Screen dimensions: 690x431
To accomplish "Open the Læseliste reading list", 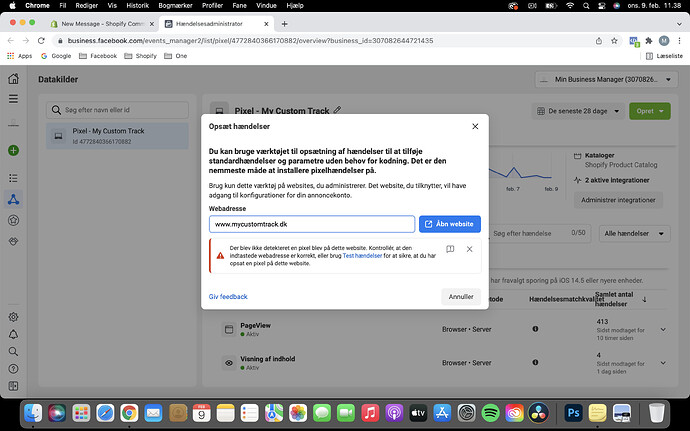I will [x=664, y=56].
